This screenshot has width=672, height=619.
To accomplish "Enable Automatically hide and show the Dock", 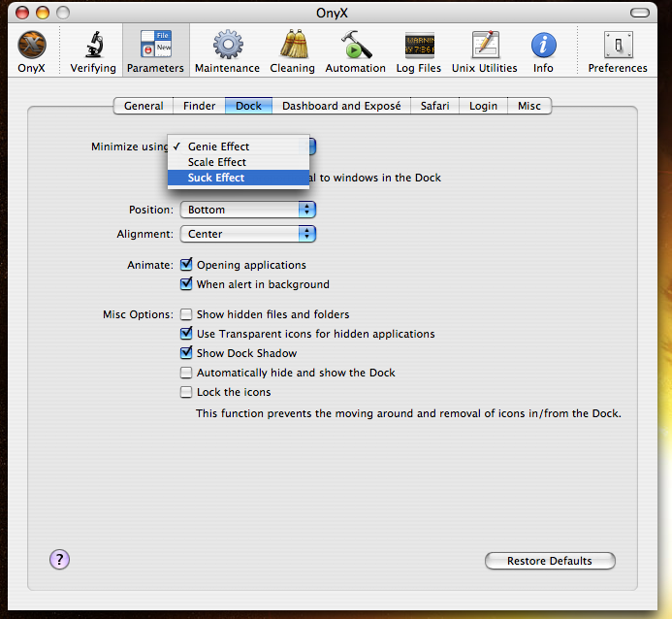I will [x=186, y=373].
